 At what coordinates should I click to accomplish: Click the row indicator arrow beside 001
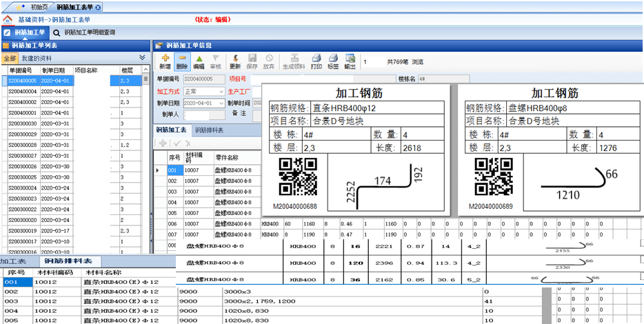[x=158, y=170]
